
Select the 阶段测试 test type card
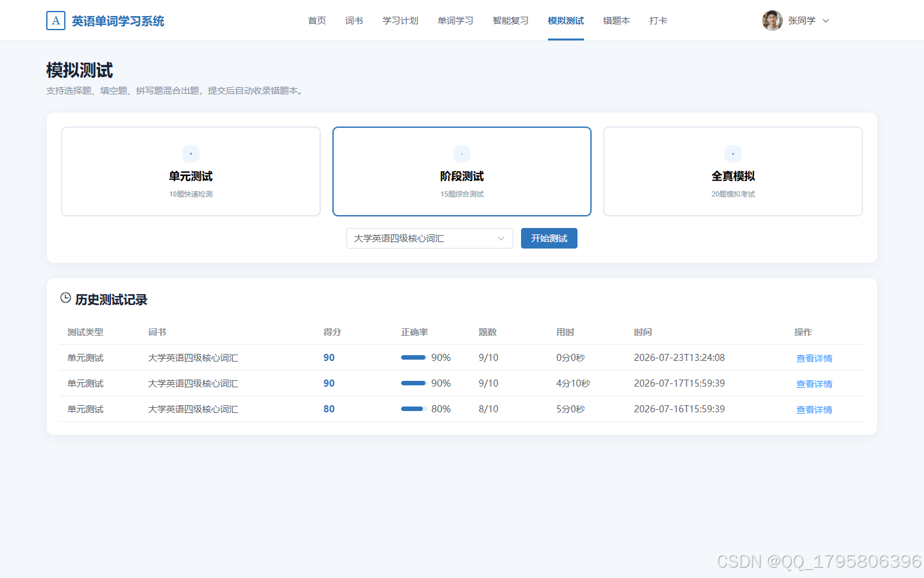pyautogui.click(x=462, y=171)
